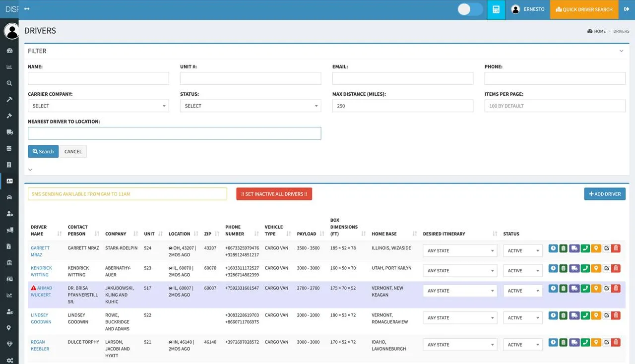635x364 pixels.
Task: Edit Garrett Mraz using the pencil icon
Action: (606, 248)
